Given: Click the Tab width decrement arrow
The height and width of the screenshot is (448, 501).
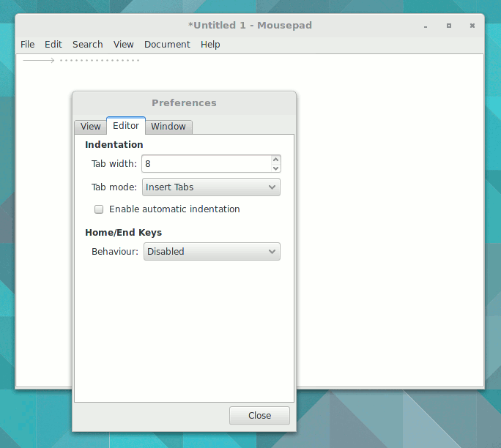Looking at the screenshot, I should click(275, 168).
